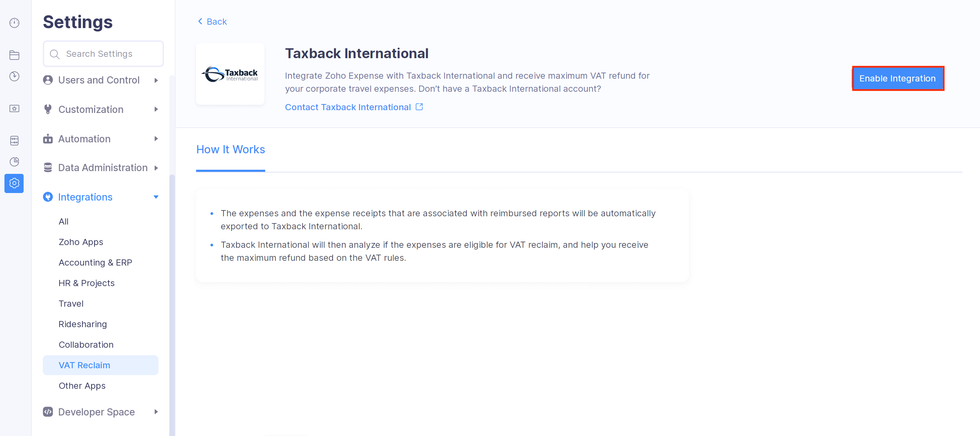Expand the Customization section arrow

(x=156, y=110)
